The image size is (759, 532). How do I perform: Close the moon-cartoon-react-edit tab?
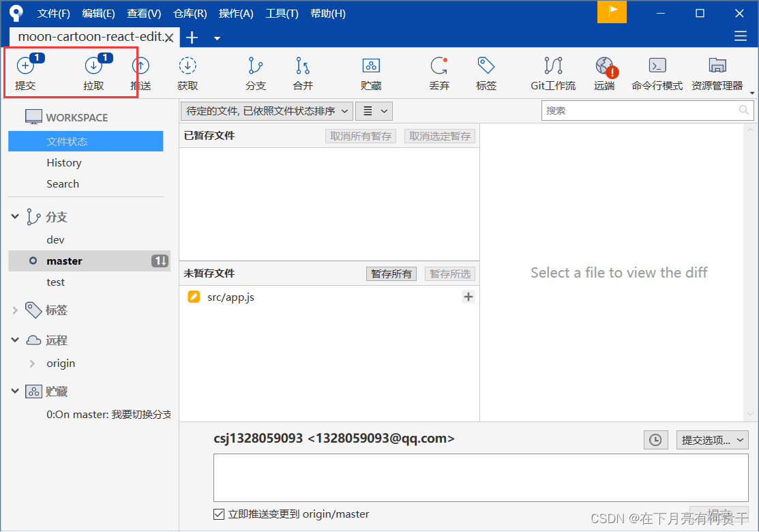coord(169,38)
